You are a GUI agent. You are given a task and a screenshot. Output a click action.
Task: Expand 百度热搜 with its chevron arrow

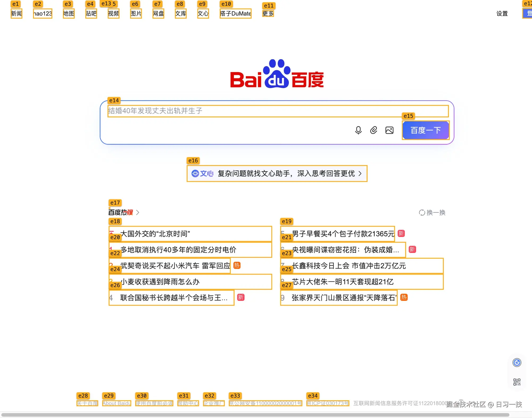[x=138, y=212]
